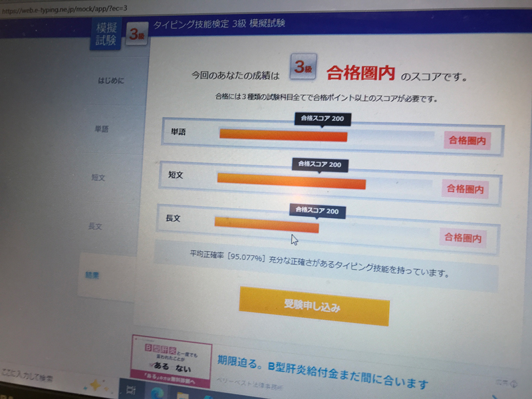This screenshot has width=532, height=399.
Task: Select the はじめに step in the sidebar
Action: click(x=110, y=81)
